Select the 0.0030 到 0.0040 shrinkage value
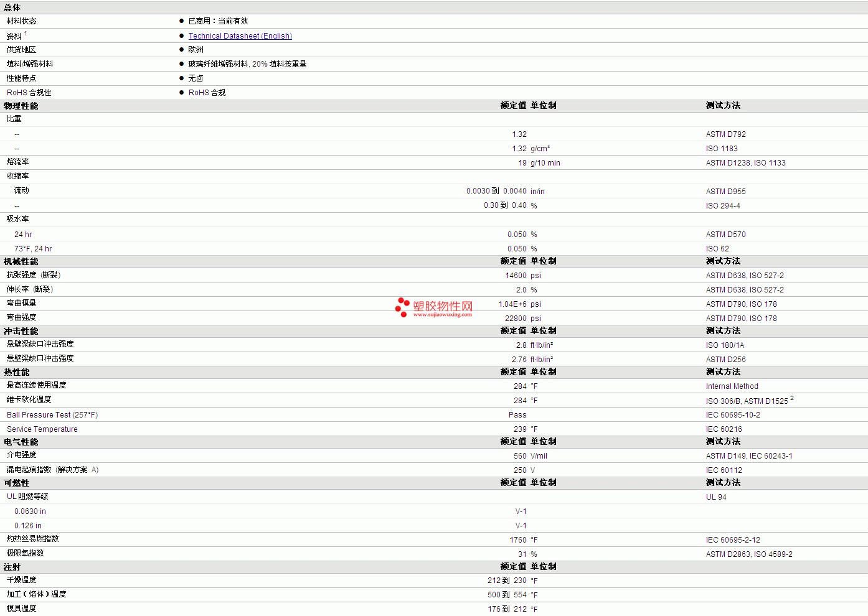The height and width of the screenshot is (616, 868). (496, 191)
